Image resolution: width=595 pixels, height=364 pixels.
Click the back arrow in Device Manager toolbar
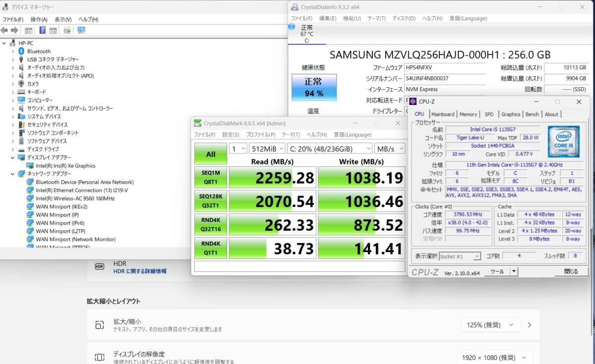(x=4, y=30)
